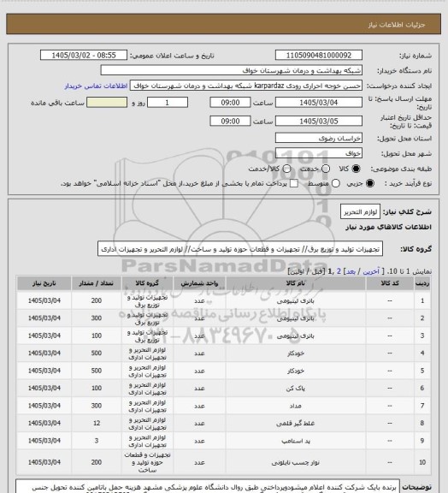Select the خودکار item in row 4
The width and height of the screenshot is (448, 493).
tap(296, 353)
